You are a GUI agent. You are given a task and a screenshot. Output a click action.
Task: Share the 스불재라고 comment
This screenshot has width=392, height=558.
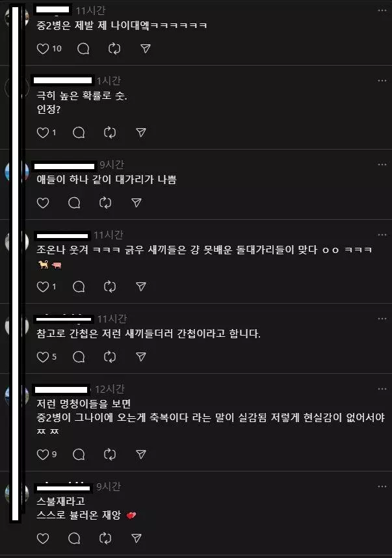pyautogui.click(x=137, y=538)
